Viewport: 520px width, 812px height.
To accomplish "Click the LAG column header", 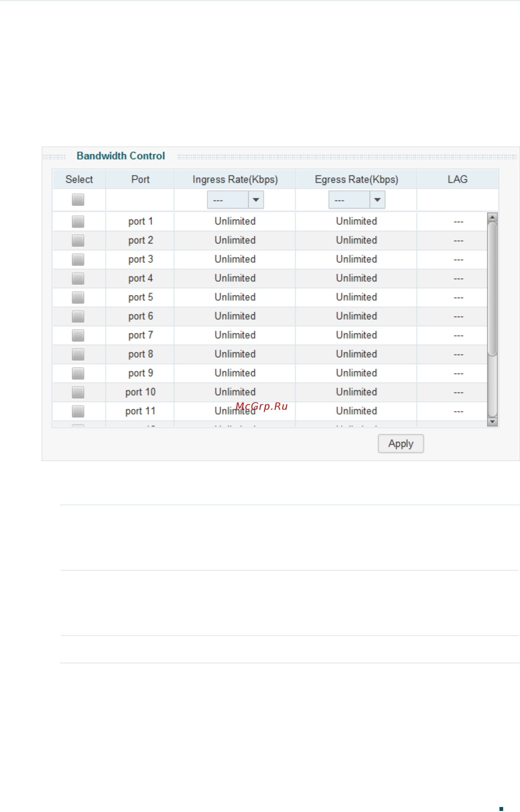I will [458, 179].
